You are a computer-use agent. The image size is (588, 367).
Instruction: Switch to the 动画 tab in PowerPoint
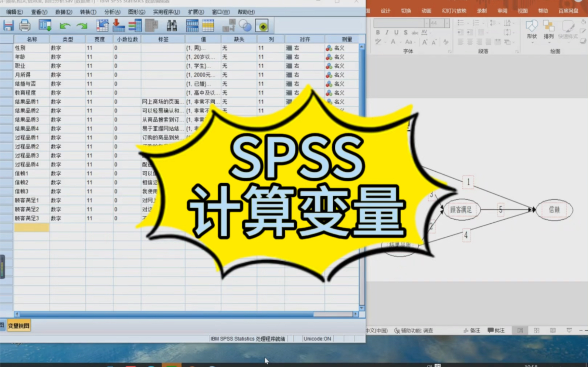pyautogui.click(x=426, y=11)
